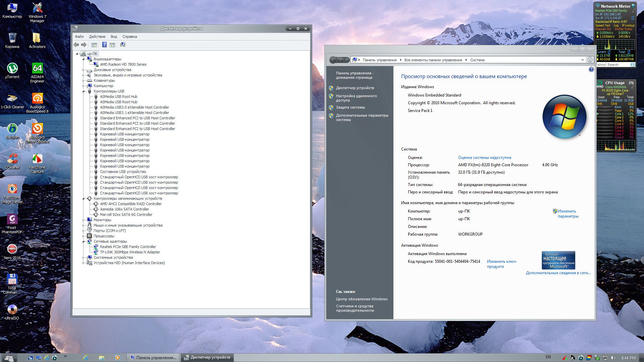Click Настройка удаленного доступа link

(356, 98)
